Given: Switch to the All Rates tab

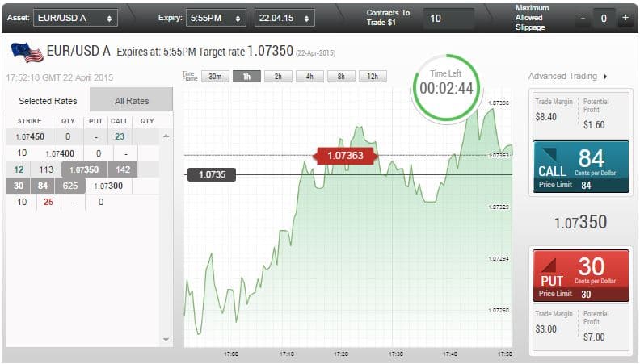Looking at the screenshot, I should [131, 101].
